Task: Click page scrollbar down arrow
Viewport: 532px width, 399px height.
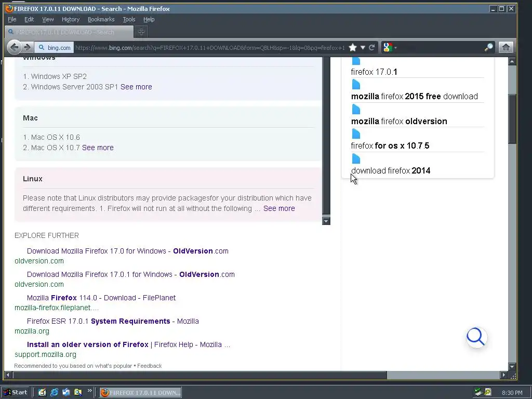Action: [512, 366]
